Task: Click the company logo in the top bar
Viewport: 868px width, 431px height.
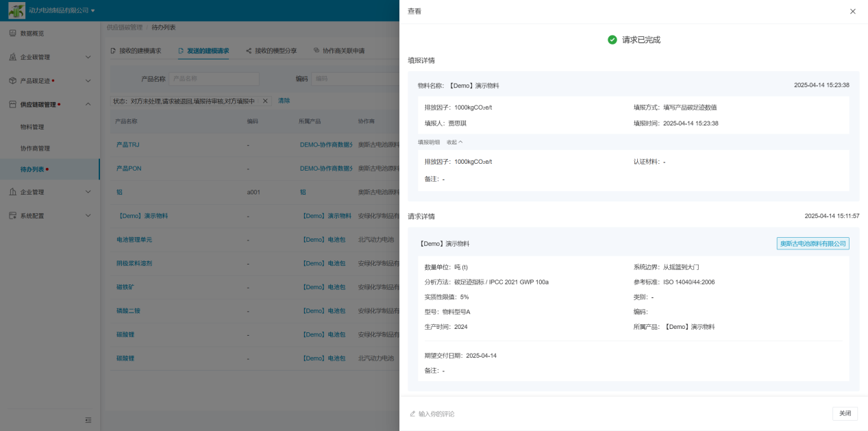Action: coord(16,10)
